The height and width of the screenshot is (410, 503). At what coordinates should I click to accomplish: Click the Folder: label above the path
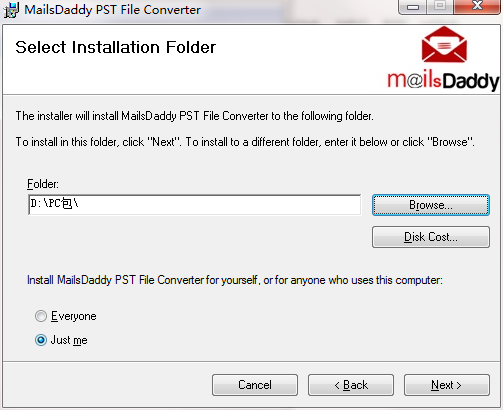[43, 184]
